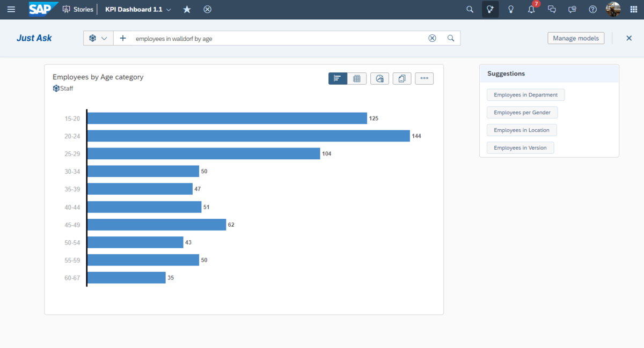The image size is (644, 348).
Task: Mark KPI Dashboard as favorite star
Action: 187,10
